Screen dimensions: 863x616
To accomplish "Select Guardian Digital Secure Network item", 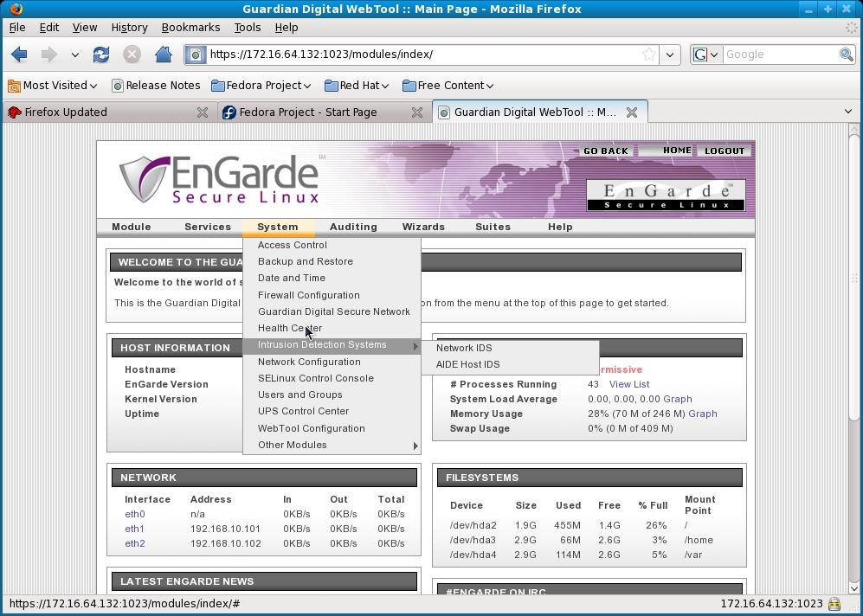I will click(332, 311).
